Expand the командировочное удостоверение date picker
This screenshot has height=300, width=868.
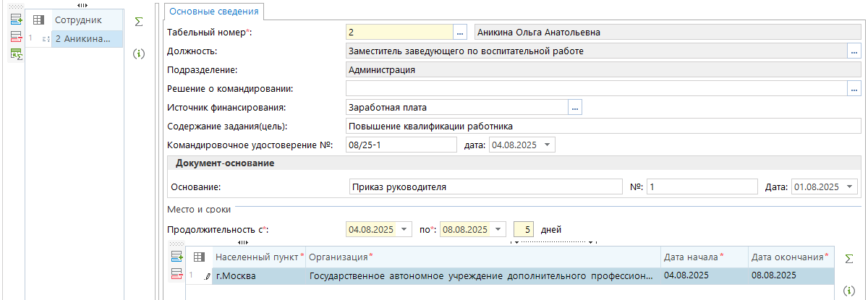[x=547, y=145]
